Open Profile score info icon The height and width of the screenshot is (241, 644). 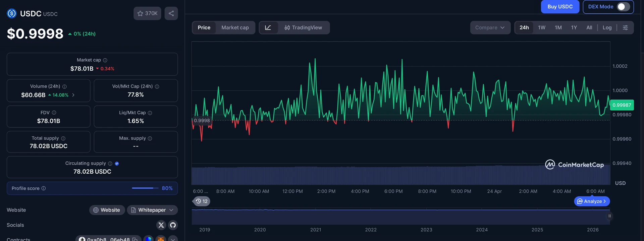pos(44,188)
